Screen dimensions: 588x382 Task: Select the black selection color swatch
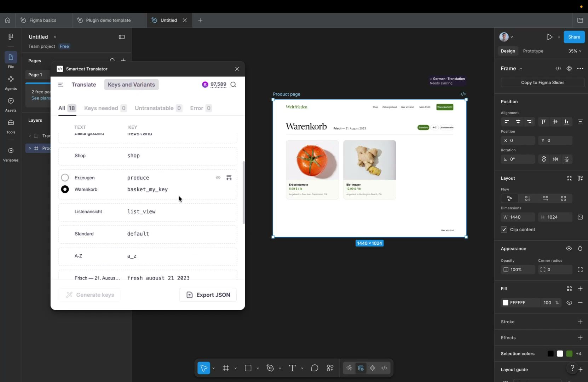click(550, 354)
